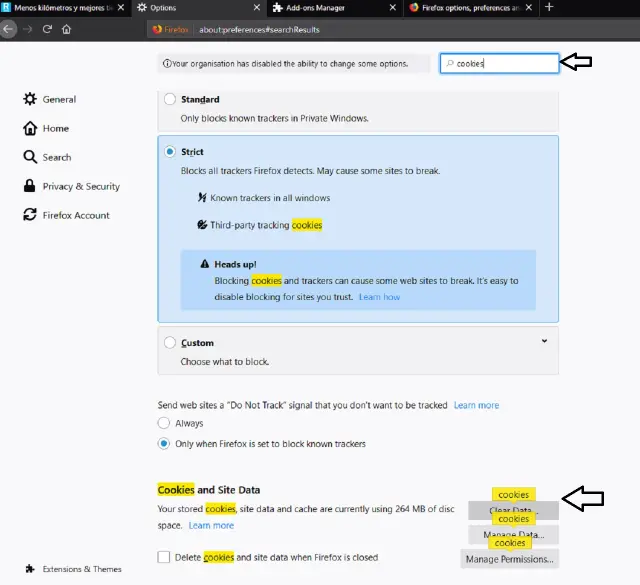Click the Add-ons Manager puzzle tab icon

(x=278, y=7)
